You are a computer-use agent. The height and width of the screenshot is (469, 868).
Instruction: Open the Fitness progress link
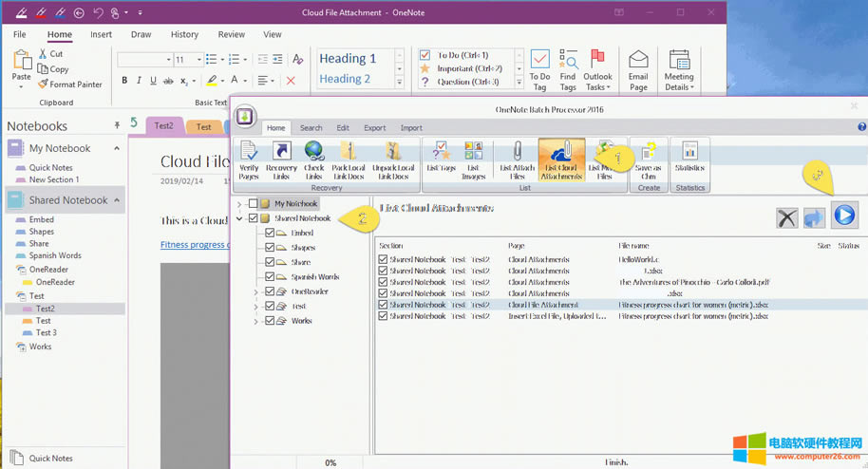pos(195,245)
